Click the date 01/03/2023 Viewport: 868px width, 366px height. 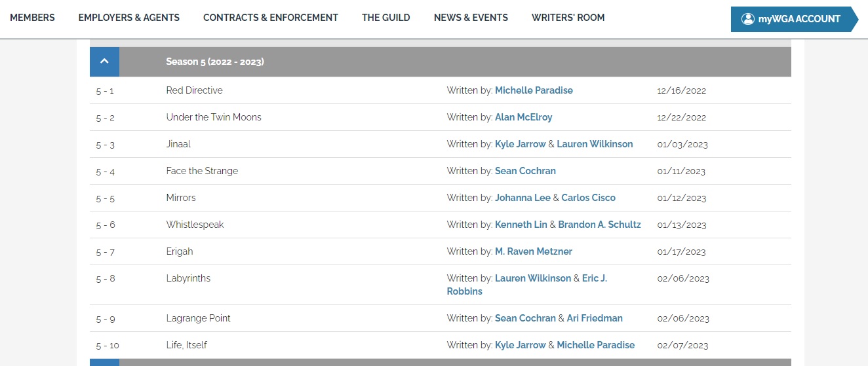pyautogui.click(x=682, y=145)
